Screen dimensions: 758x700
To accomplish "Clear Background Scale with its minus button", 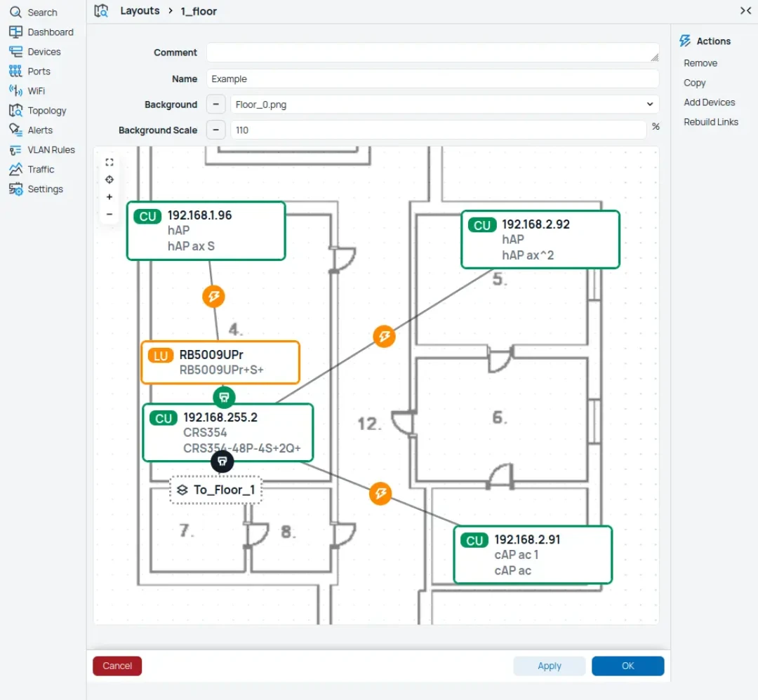I will 216,130.
